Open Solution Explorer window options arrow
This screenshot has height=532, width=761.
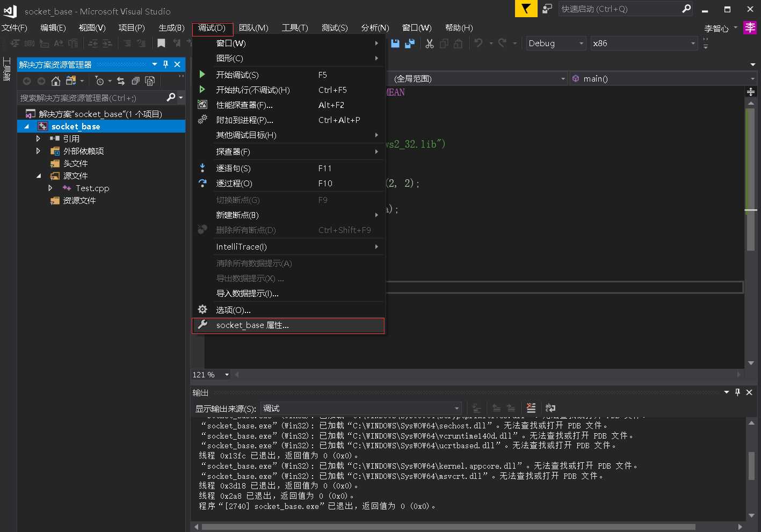tap(155, 64)
